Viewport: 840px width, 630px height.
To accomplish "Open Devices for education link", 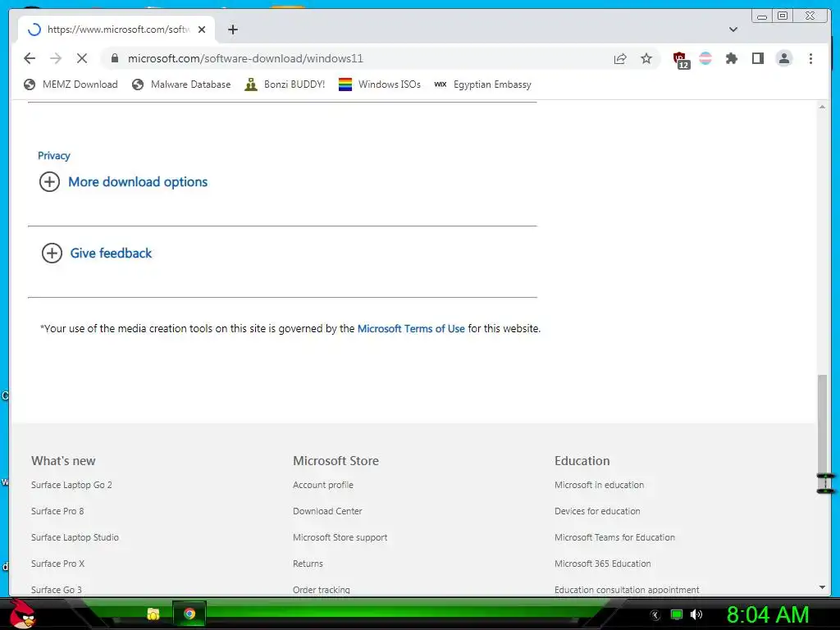I will (x=597, y=511).
